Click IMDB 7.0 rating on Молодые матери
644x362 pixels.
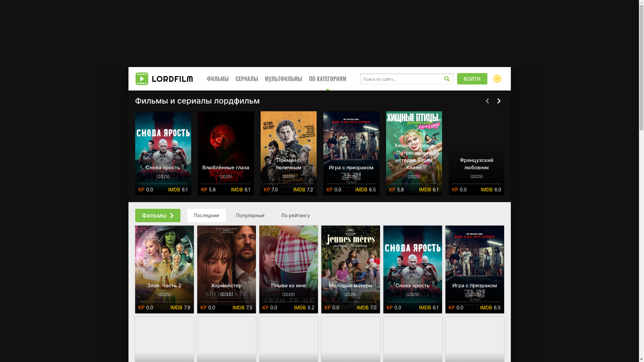click(x=366, y=308)
